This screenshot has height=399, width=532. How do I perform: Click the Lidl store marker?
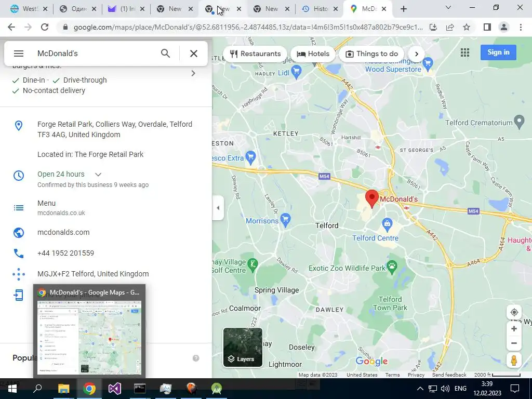click(297, 72)
